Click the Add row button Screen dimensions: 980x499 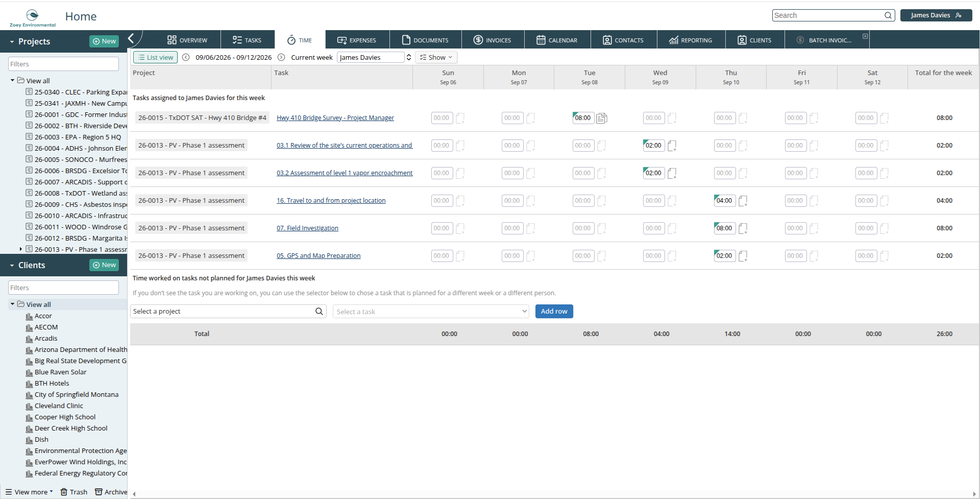click(554, 312)
